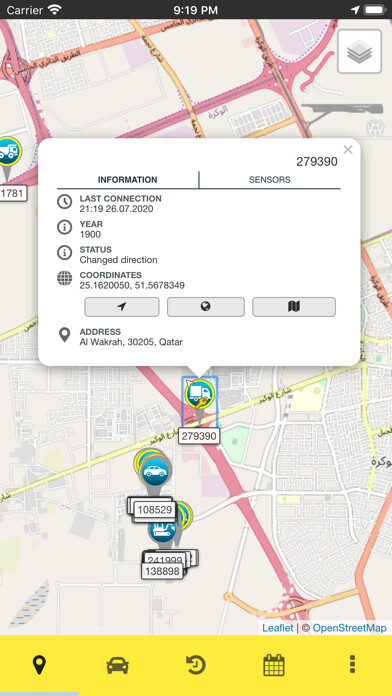Open the calendar tab in bottom bar
Screen dimensions: 392x696
(274, 665)
